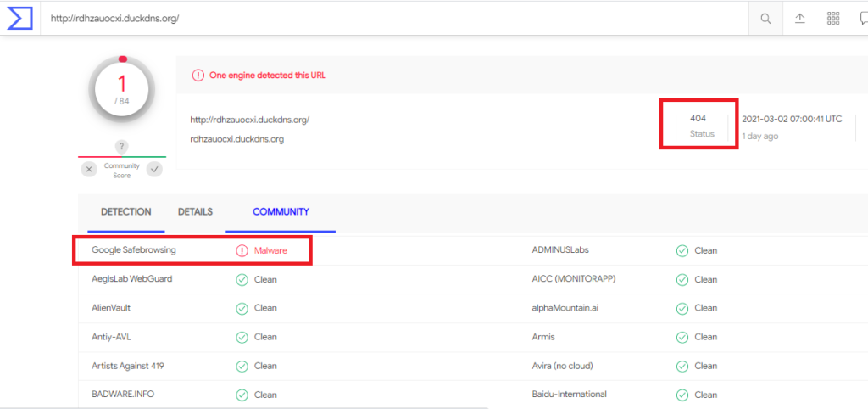868x409 pixels.
Task: Open the upload file icon
Action: point(800,19)
